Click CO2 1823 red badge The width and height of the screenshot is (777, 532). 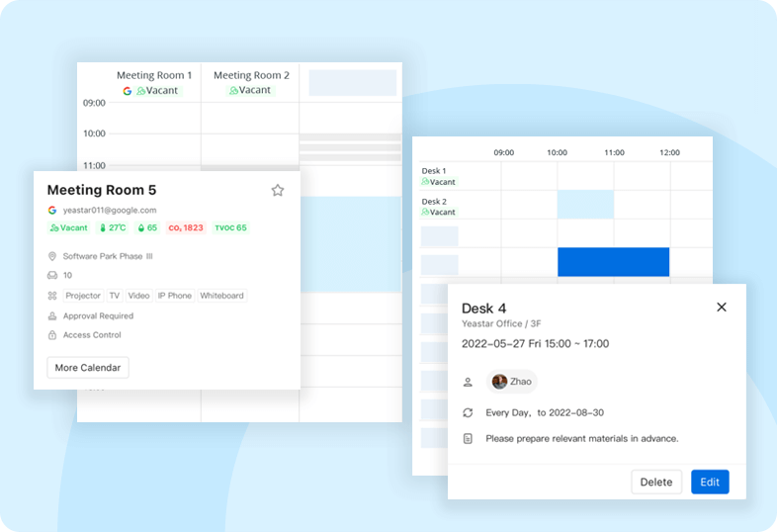pyautogui.click(x=186, y=227)
